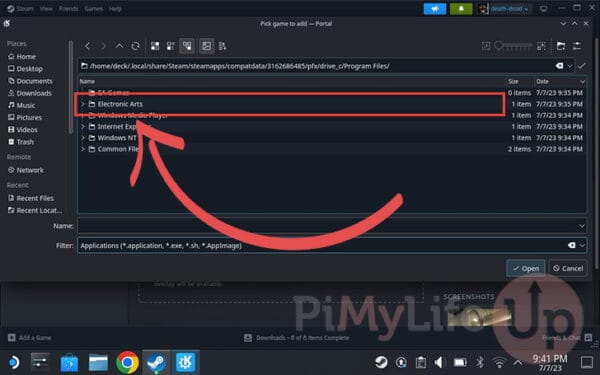Open the KDE application launcher
Viewport: 600px width, 375px height.
14,362
